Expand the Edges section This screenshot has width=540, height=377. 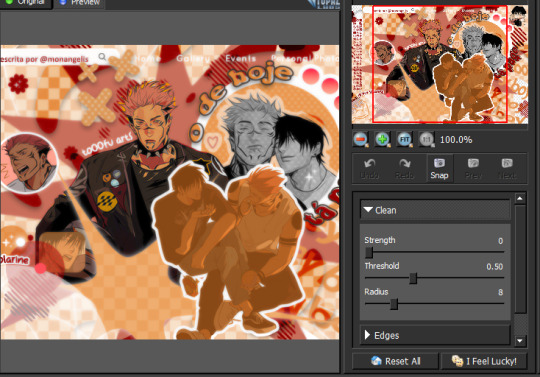point(435,335)
